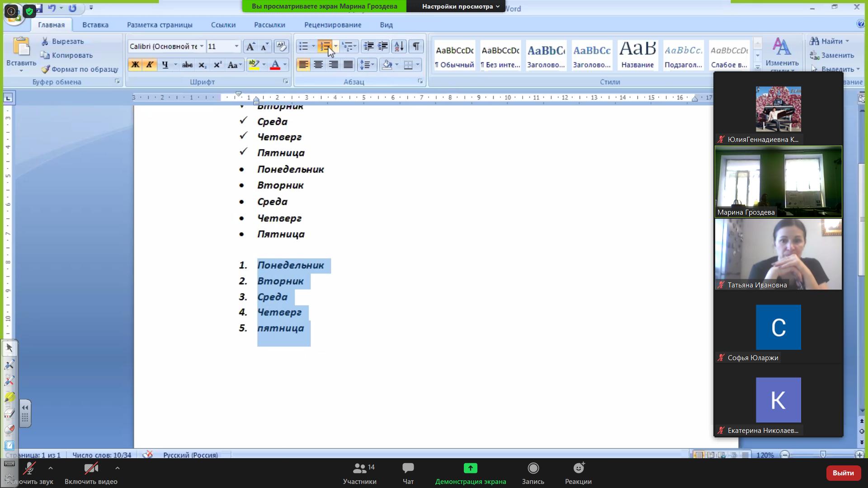Click Вырезать (Cut) button

[x=62, y=41]
